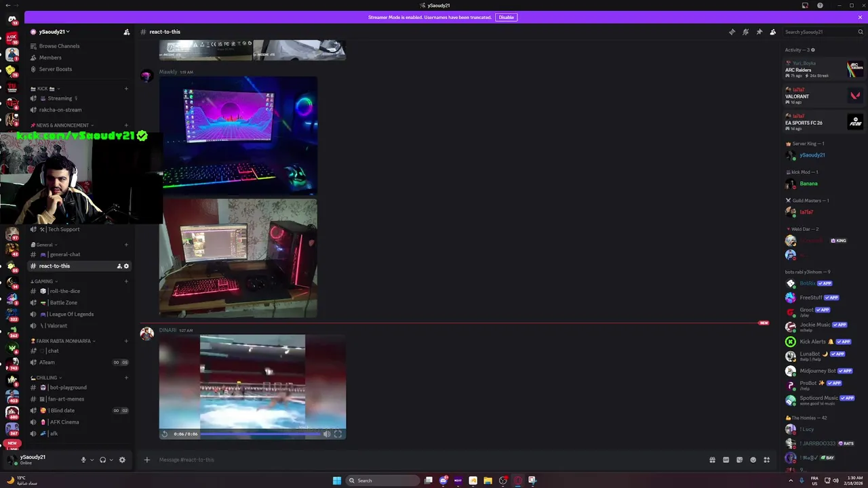Open ARC Raiders activity card
Image resolution: width=868 pixels, height=488 pixels.
[824, 69]
